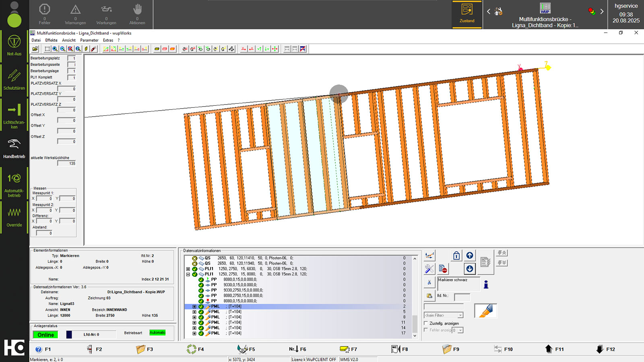The image size is (644, 362).
Task: Click the large orange marker pen button
Action: pyautogui.click(x=486, y=311)
